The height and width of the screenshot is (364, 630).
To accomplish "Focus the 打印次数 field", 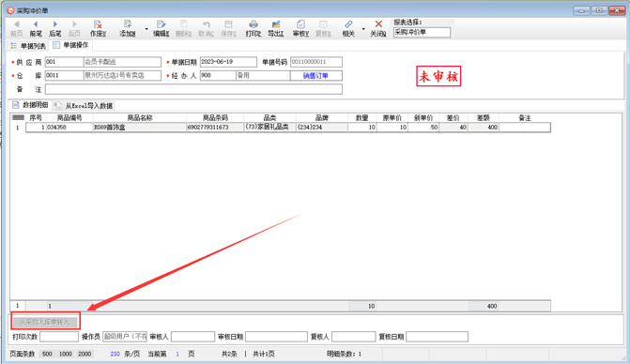I will (x=59, y=337).
